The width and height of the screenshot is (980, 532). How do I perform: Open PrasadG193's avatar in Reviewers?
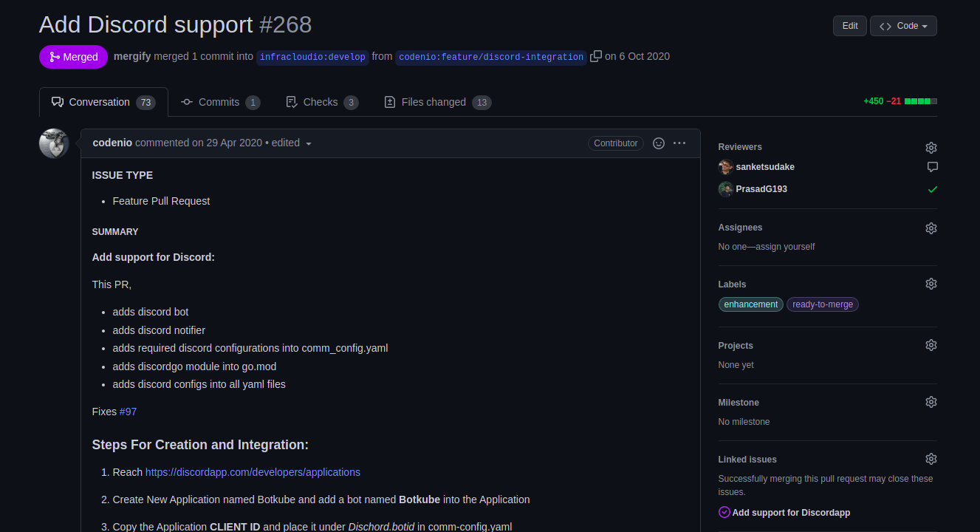(x=726, y=189)
